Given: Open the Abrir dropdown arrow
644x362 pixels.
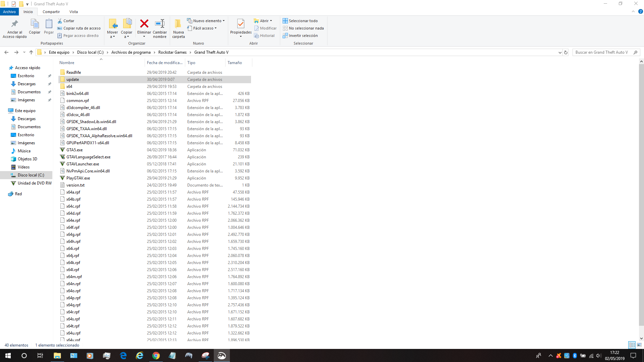Looking at the screenshot, I should (271, 21).
